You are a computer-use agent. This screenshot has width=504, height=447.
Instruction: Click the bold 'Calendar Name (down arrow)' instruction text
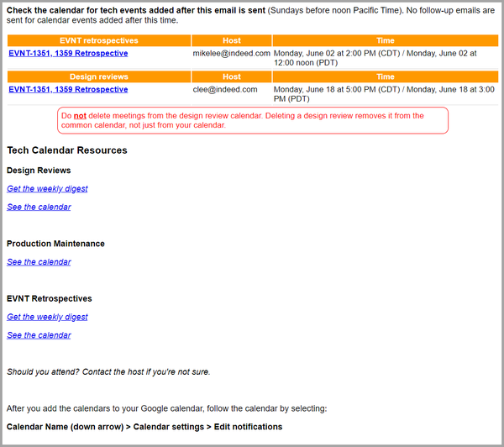pyautogui.click(x=144, y=427)
